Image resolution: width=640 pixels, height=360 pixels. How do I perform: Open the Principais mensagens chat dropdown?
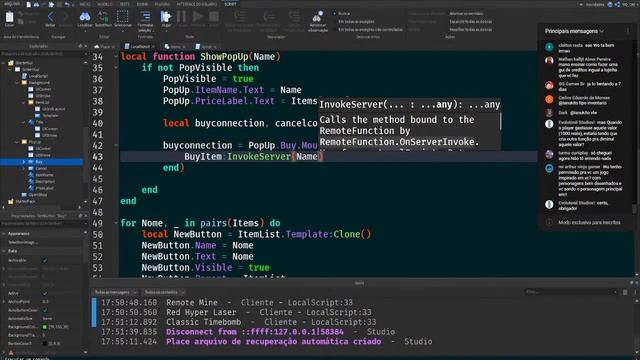coord(574,31)
